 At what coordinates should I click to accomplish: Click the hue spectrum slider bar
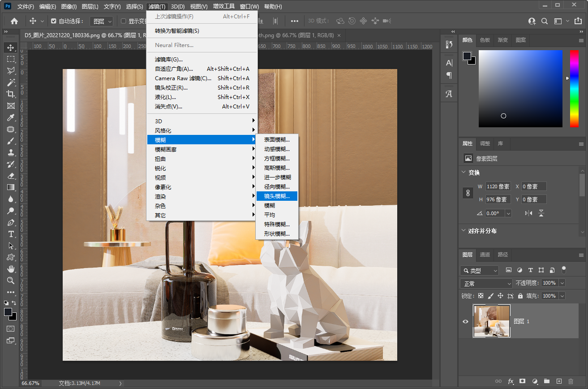(574, 88)
